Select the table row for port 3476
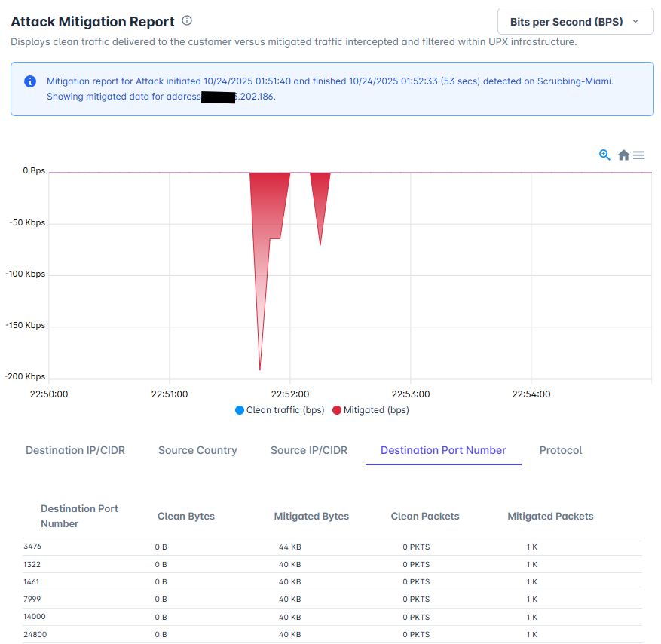 pyautogui.click(x=332, y=547)
